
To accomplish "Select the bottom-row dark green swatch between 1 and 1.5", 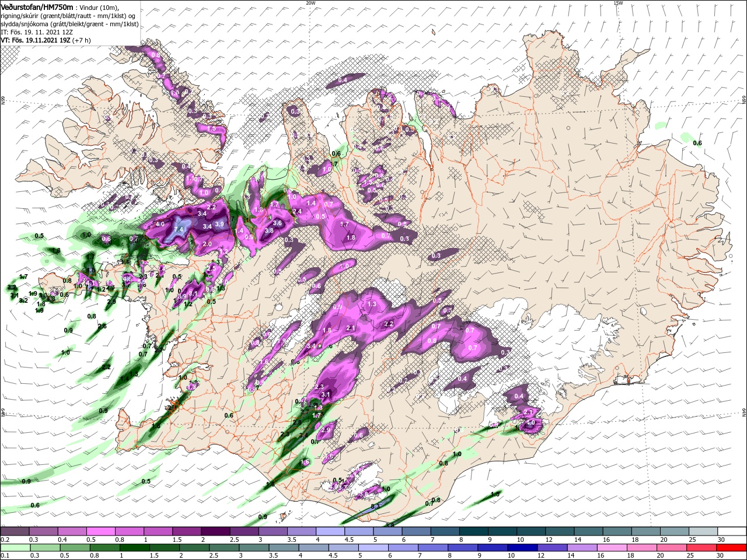I will pyautogui.click(x=134, y=548).
